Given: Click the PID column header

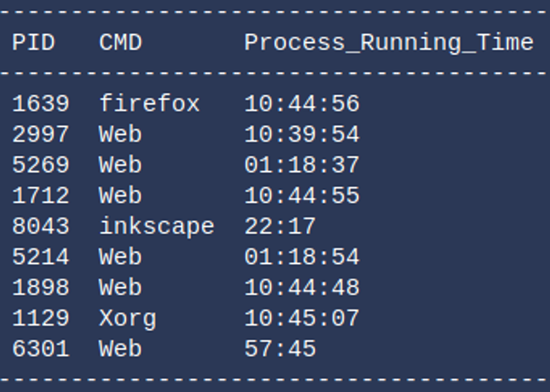Looking at the screenshot, I should (x=33, y=43).
